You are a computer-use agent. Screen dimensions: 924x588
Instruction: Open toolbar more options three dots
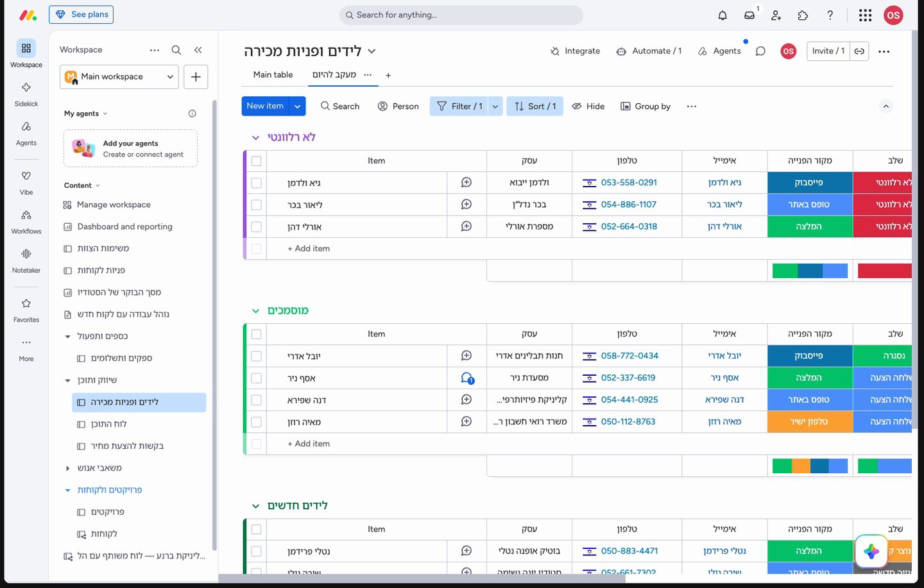691,106
